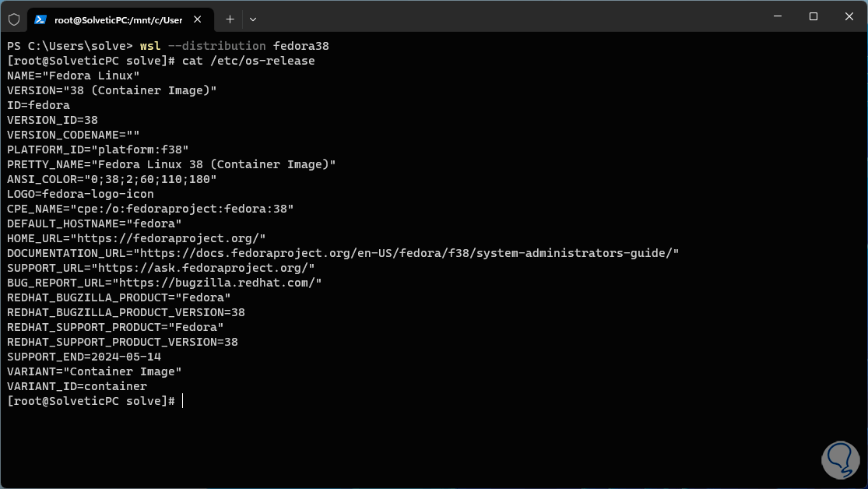Click the PowerShell icon on the tab
The image size is (868, 489).
click(x=40, y=19)
